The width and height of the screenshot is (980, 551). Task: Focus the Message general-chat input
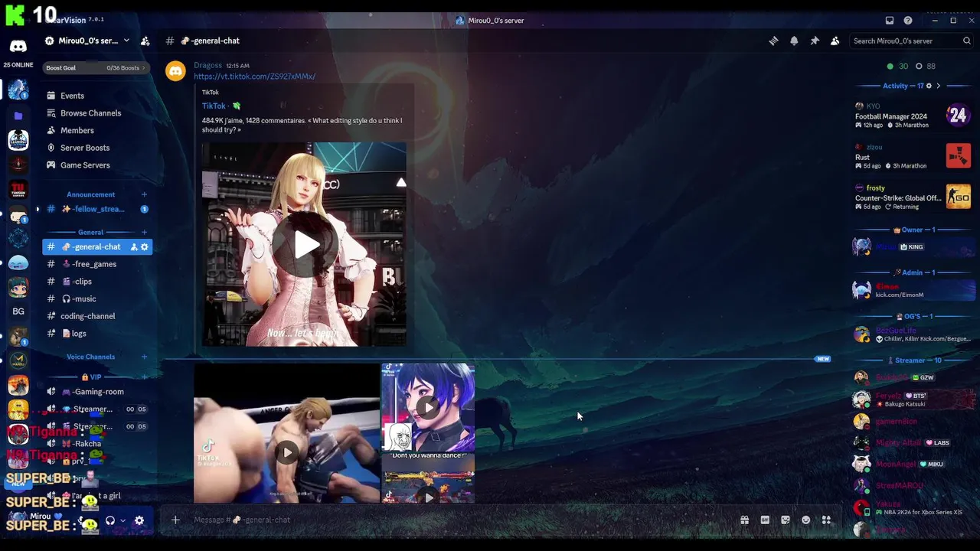[459, 520]
